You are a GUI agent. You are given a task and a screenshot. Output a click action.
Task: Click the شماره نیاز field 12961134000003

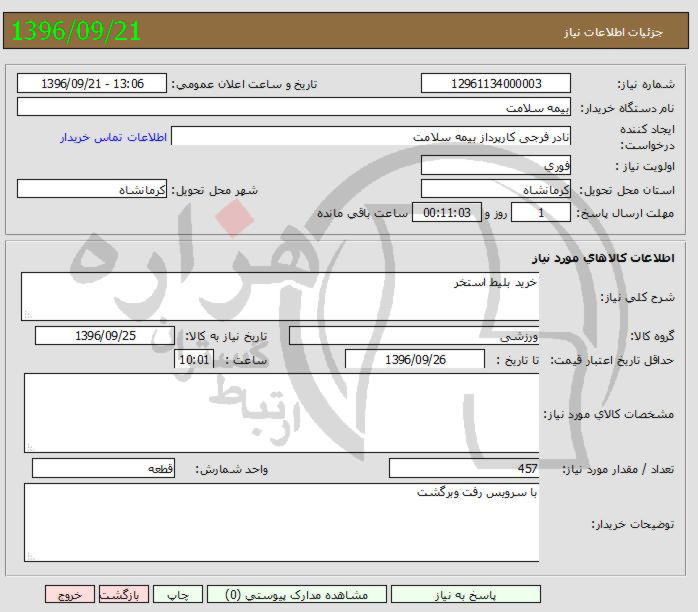(496, 83)
